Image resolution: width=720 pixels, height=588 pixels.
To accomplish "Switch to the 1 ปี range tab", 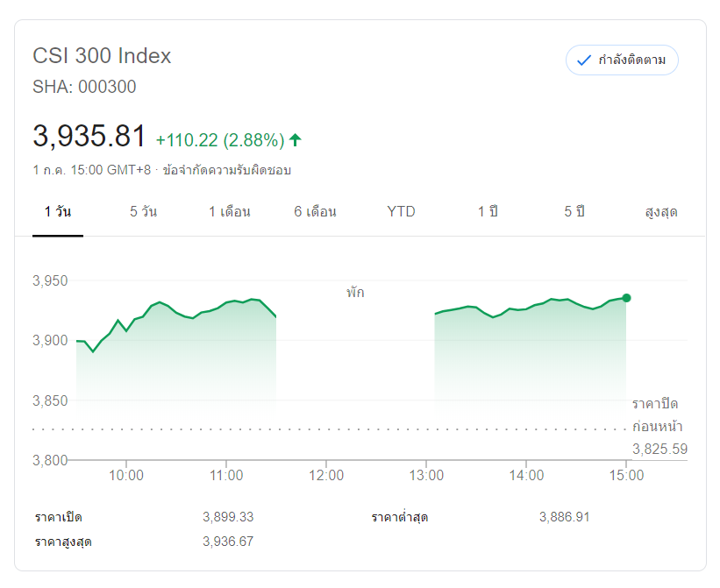I will click(488, 212).
